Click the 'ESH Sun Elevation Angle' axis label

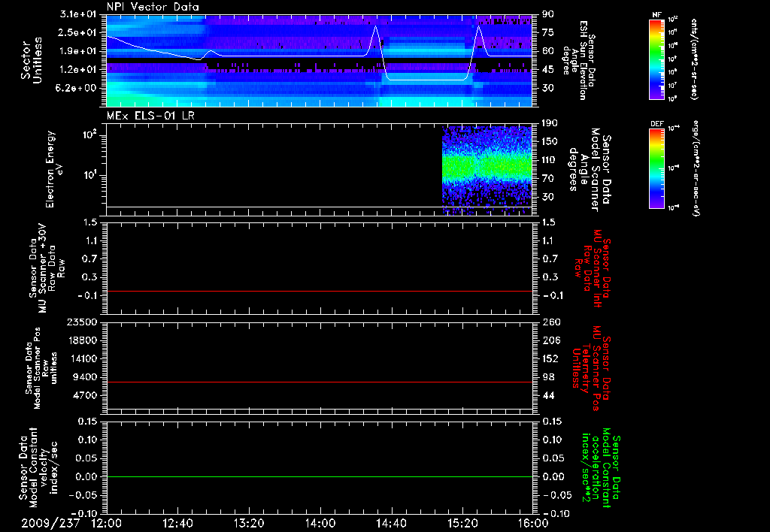click(578, 60)
